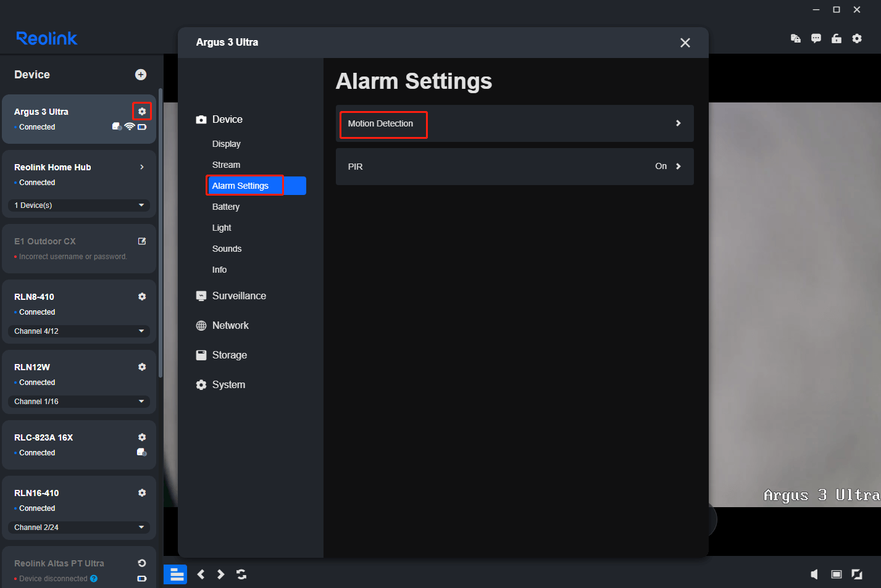Click the camera icon on RLC-823A 16X
Viewport: 881px width, 588px height.
pos(142,452)
